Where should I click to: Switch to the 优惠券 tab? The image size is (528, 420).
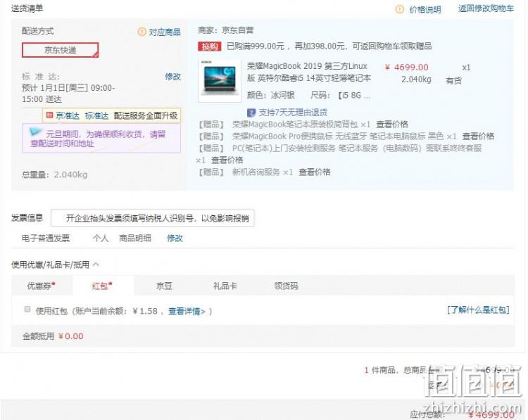click(42, 286)
